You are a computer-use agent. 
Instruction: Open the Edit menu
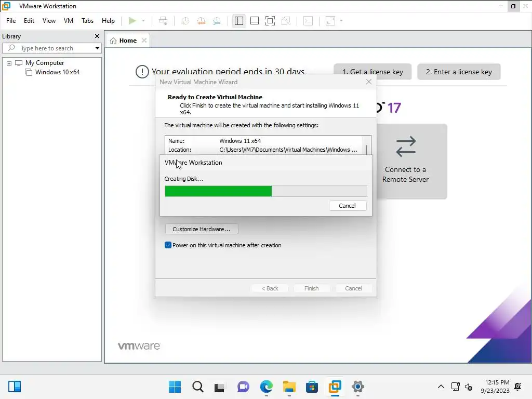29,21
